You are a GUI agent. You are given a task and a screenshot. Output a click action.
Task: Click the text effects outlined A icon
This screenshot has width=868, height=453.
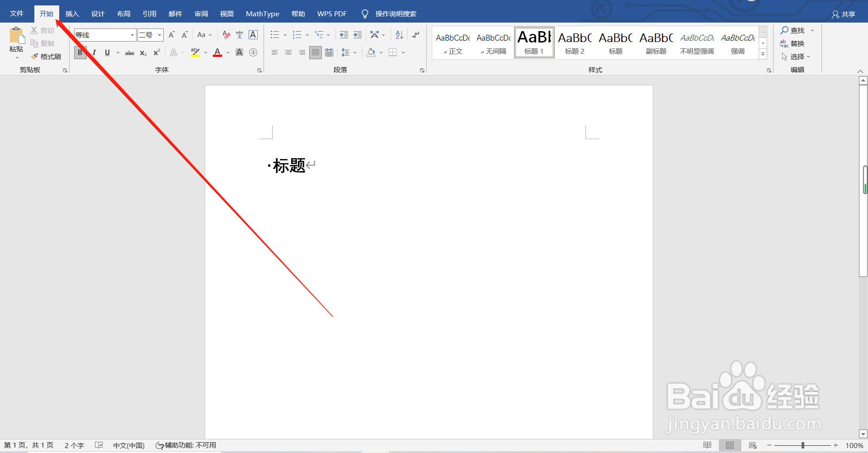coord(174,52)
